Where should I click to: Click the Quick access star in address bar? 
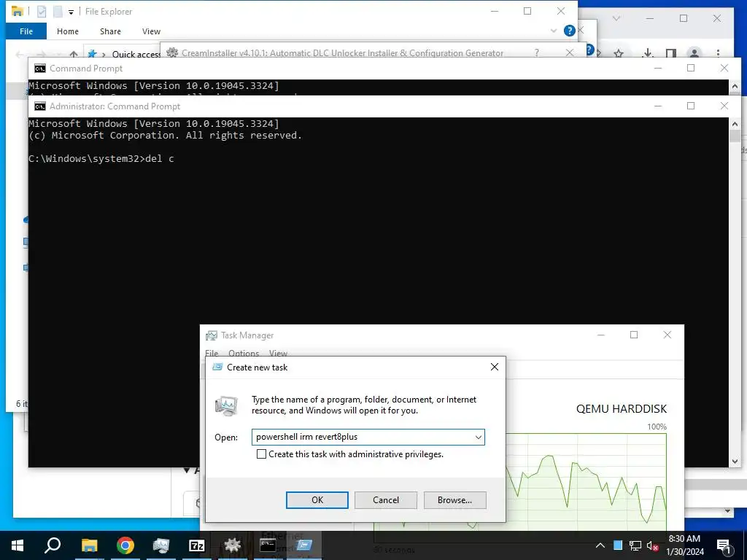93,54
